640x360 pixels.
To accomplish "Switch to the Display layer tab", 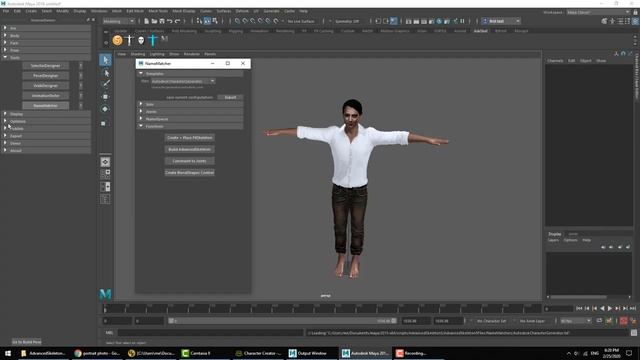I will click(555, 234).
